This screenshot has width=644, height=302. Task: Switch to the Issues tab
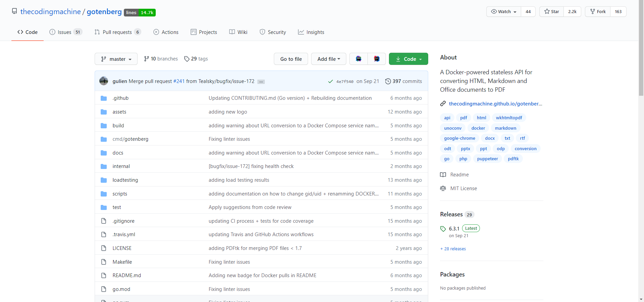pos(66,32)
